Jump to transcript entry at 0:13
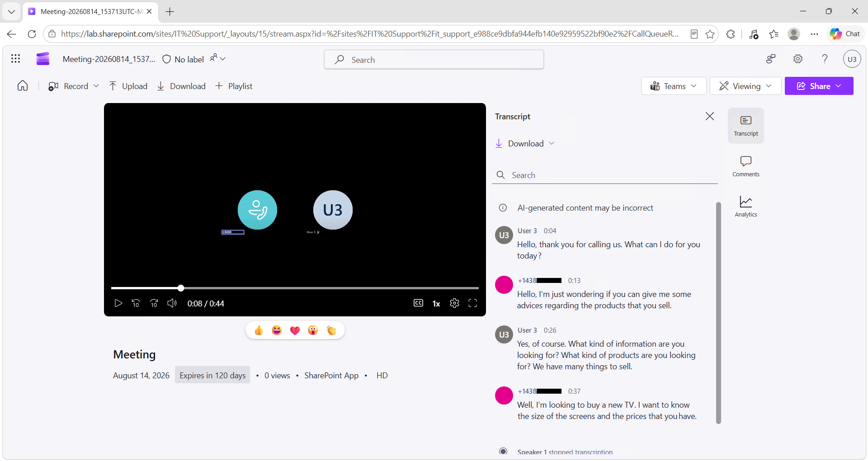 [x=574, y=281]
